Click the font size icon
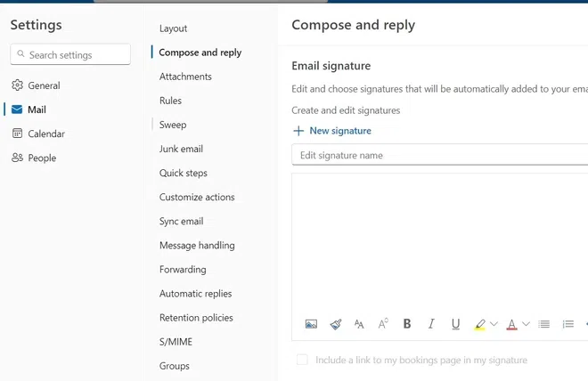The height and width of the screenshot is (381, 588). point(383,324)
